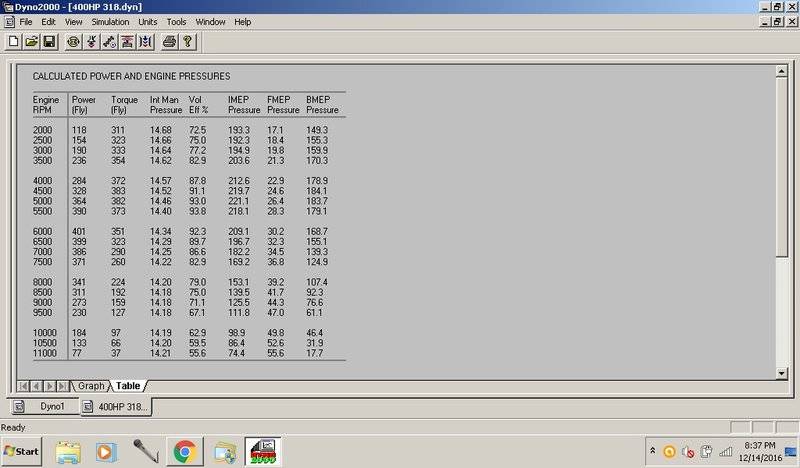This screenshot has height=468, width=800.
Task: Click the network signal tray icon
Action: click(726, 451)
